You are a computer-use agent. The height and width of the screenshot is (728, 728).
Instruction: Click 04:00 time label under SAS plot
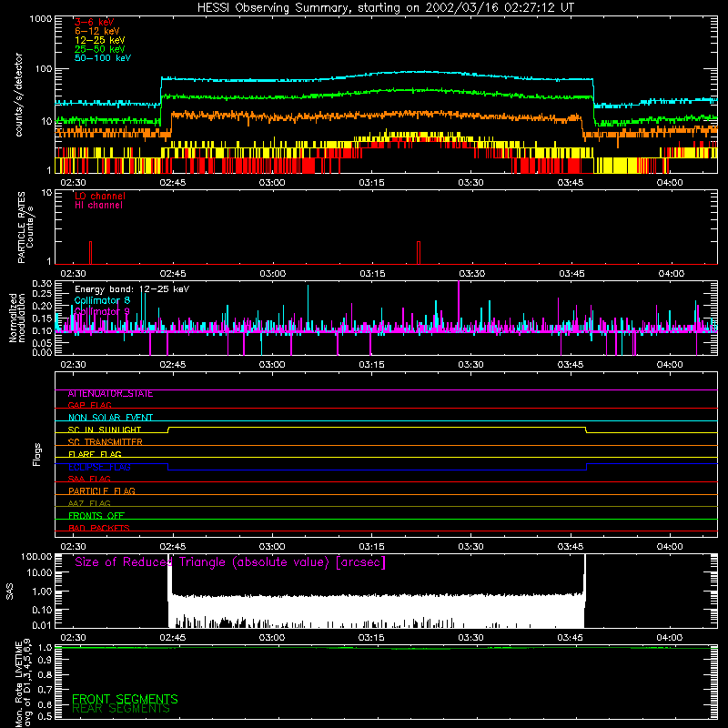(670, 638)
